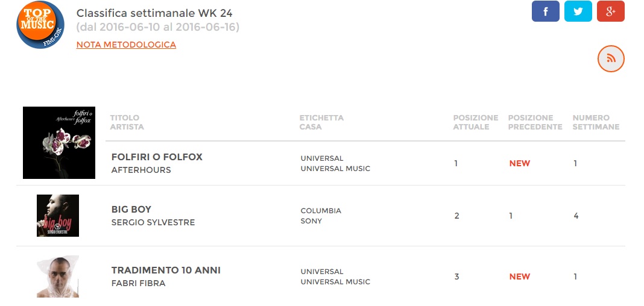Share the chart on Facebook
The height and width of the screenshot is (306, 644).
tap(546, 11)
